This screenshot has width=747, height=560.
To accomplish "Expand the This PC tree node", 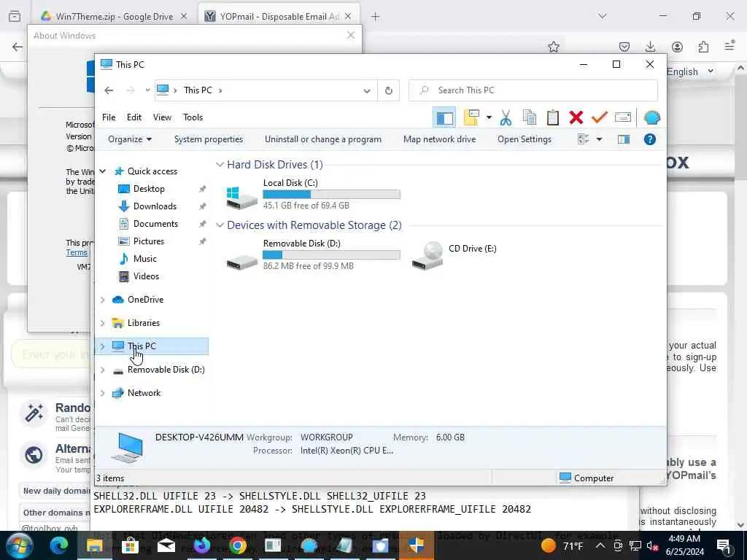I will pyautogui.click(x=102, y=346).
